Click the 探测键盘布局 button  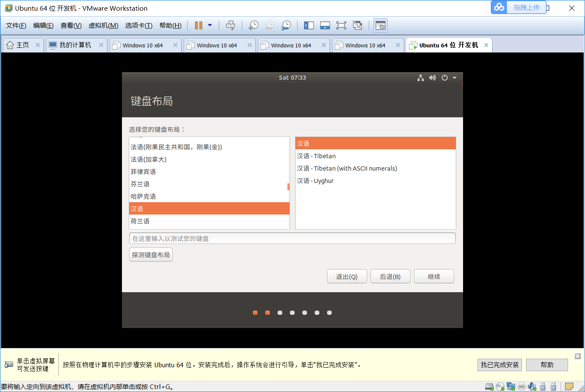[151, 255]
